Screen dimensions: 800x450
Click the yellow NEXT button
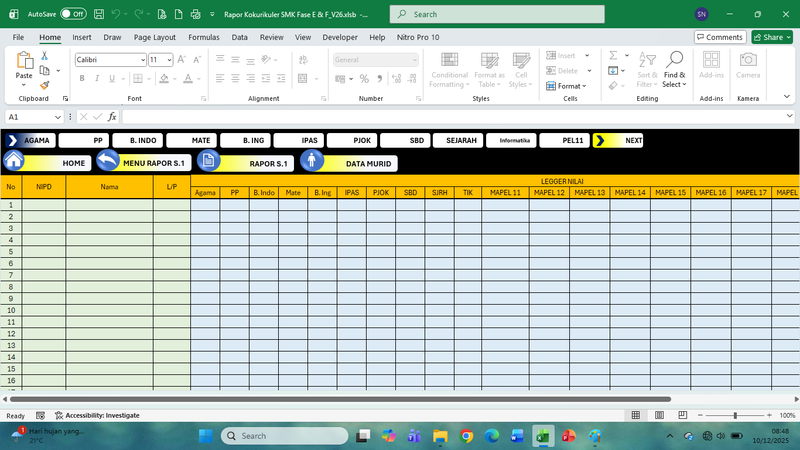[618, 141]
